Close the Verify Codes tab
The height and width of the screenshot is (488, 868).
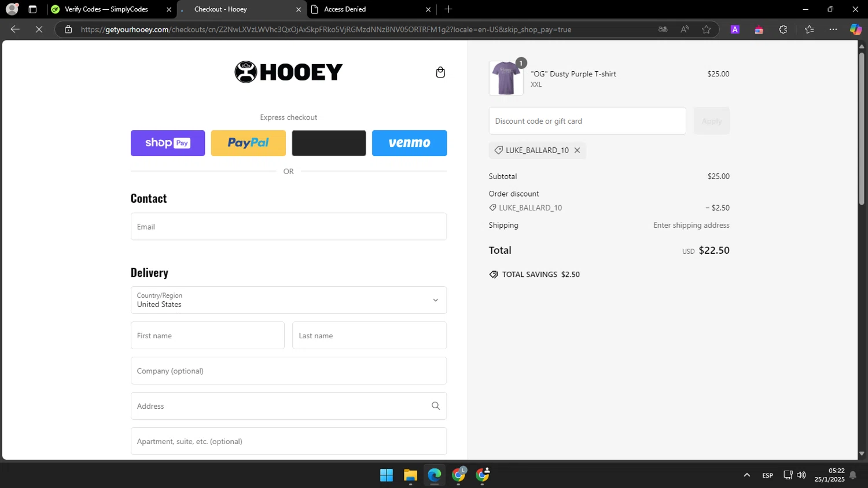tap(169, 9)
